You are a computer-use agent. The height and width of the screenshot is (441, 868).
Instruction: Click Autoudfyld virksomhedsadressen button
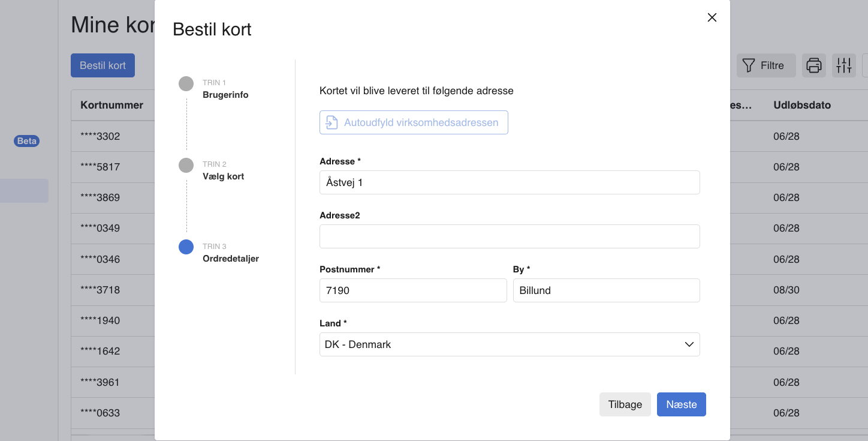click(414, 122)
